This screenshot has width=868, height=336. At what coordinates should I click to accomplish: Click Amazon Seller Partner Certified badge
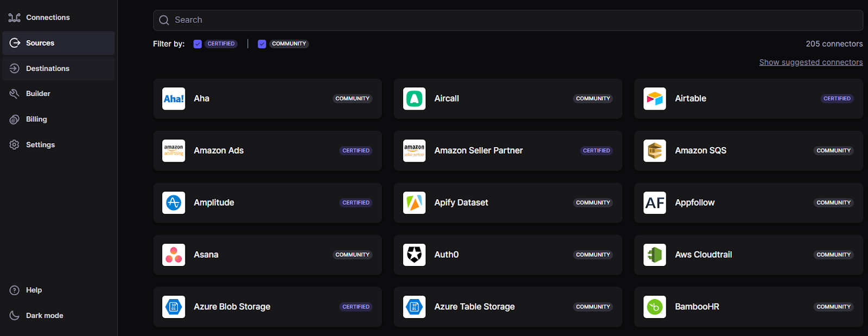pyautogui.click(x=597, y=150)
